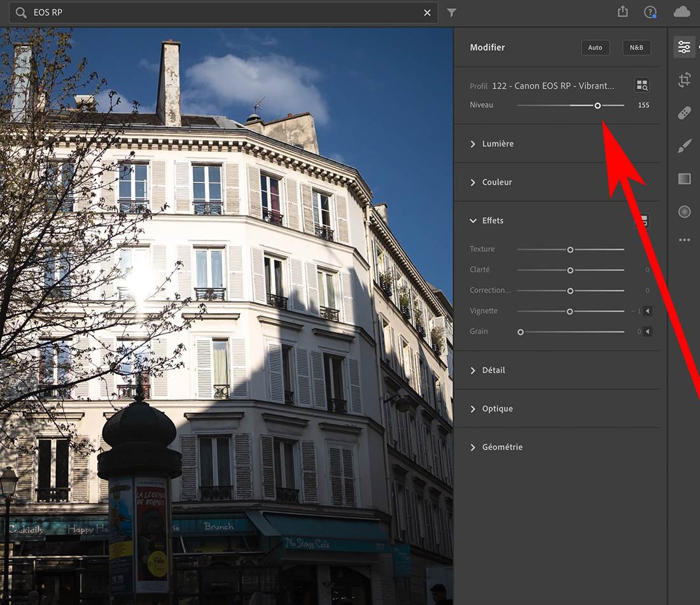
Task: Select the Radial gradient tool
Action: click(x=684, y=212)
